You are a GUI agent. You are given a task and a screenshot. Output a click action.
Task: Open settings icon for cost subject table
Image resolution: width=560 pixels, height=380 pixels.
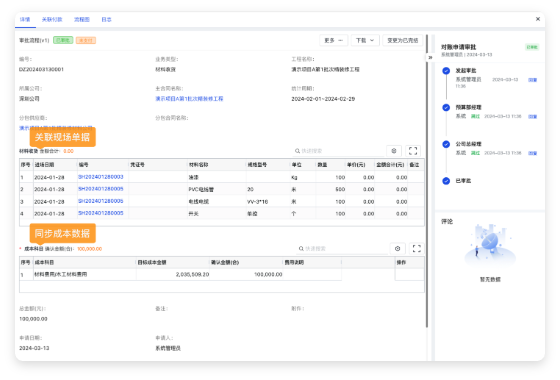click(398, 249)
